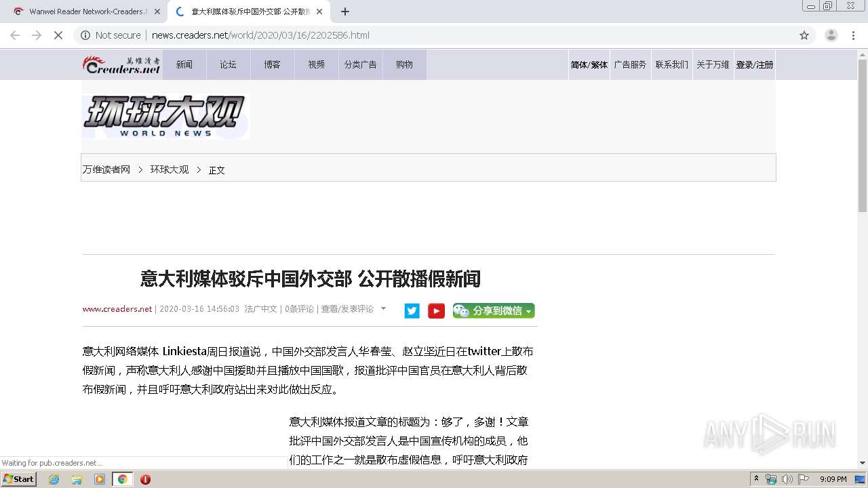Open the media player taskbar icon
The height and width of the screenshot is (488, 868).
100,479
